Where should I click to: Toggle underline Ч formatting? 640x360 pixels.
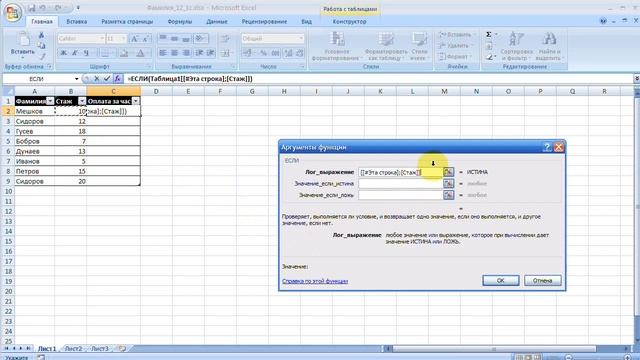pos(86,53)
